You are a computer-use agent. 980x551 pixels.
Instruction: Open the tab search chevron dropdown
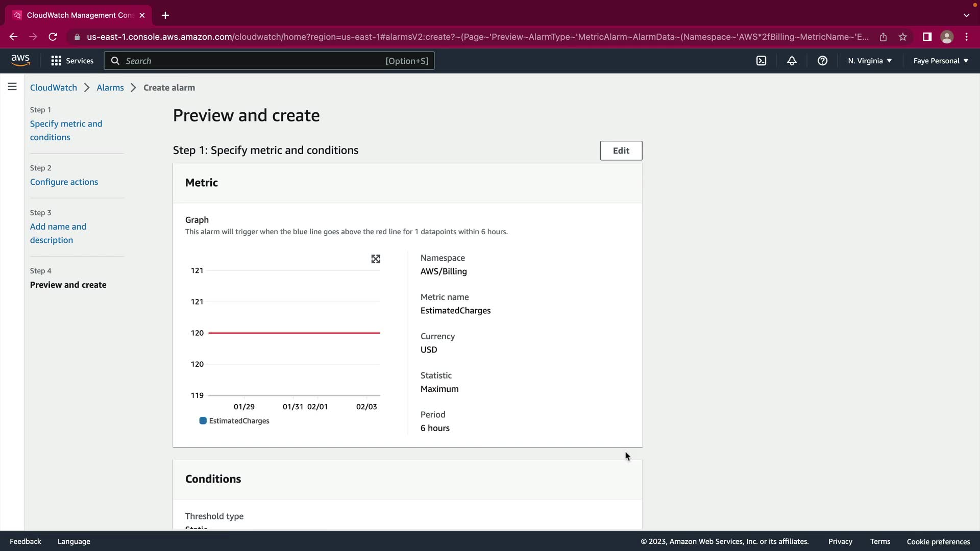(x=966, y=15)
